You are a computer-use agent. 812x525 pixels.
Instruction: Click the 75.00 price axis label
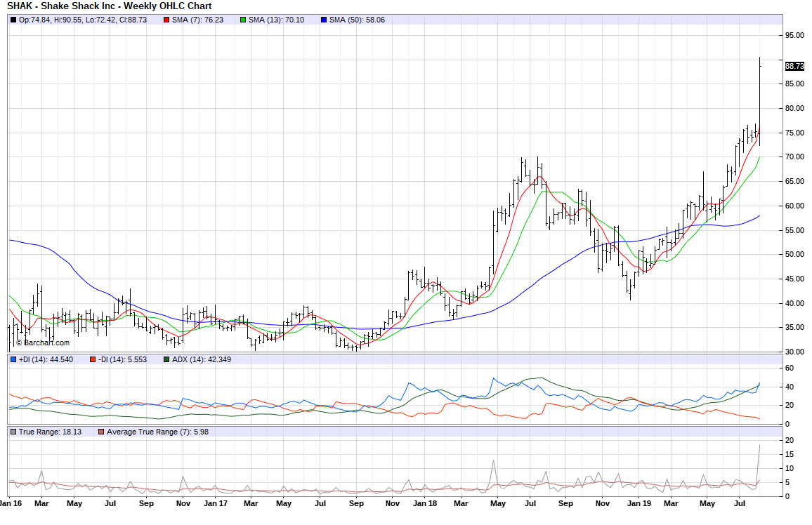pyautogui.click(x=795, y=133)
